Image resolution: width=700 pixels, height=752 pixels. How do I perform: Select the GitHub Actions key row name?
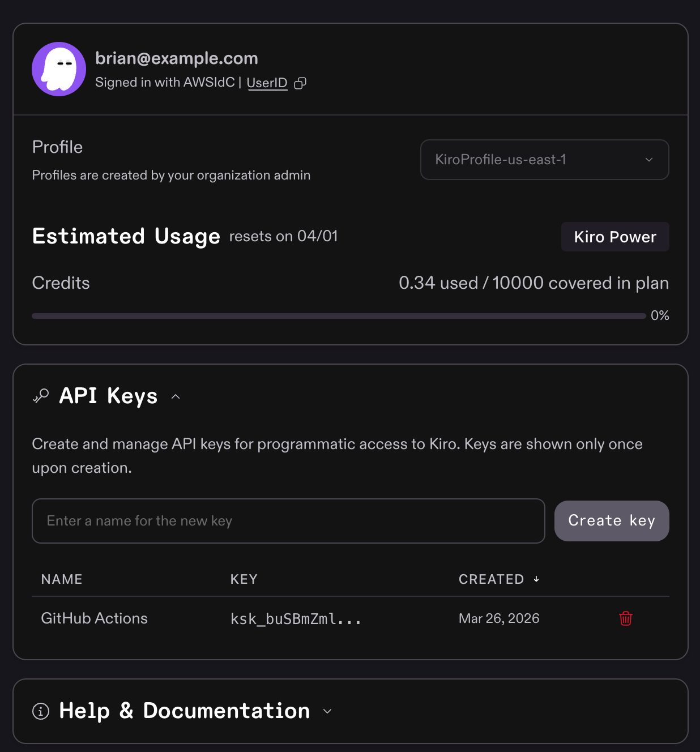95,618
